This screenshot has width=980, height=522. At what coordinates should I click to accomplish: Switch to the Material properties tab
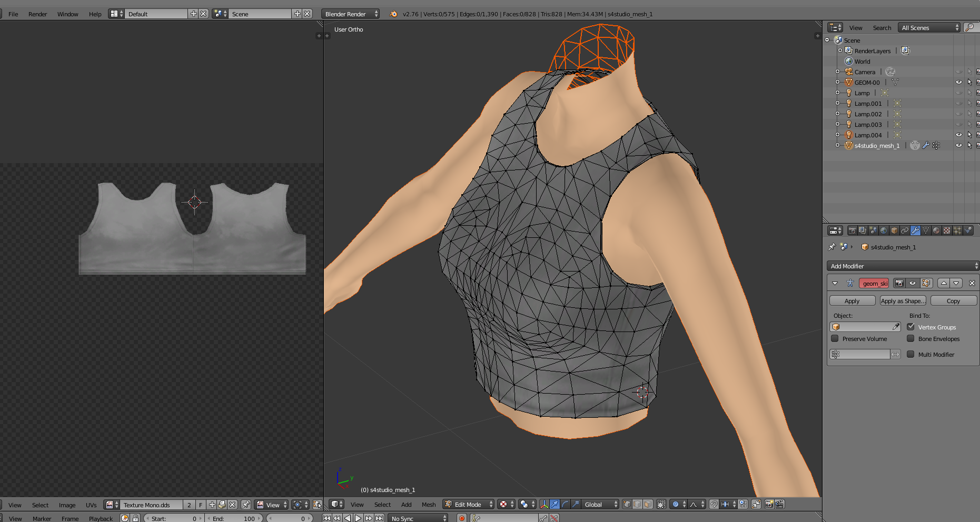pos(936,230)
